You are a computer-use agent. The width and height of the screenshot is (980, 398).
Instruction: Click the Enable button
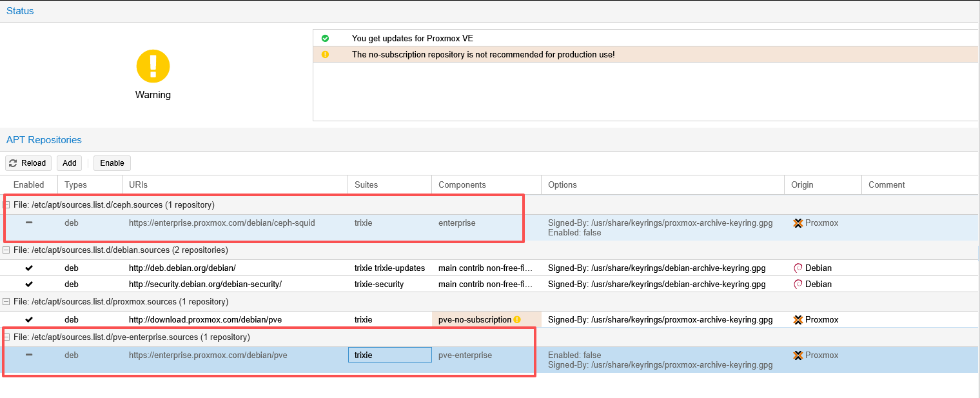(x=112, y=163)
